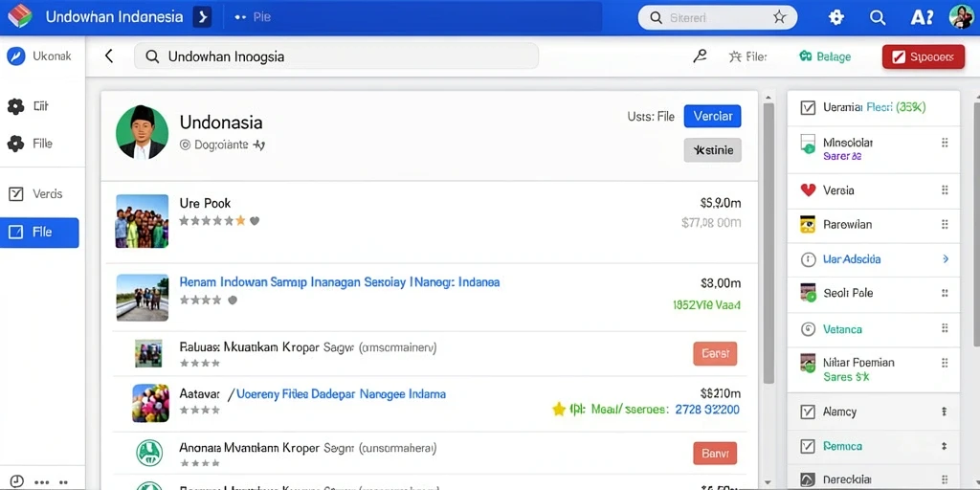Screen dimensions: 980x490
Task: Select File item in the left sidebar
Action: click(x=39, y=233)
